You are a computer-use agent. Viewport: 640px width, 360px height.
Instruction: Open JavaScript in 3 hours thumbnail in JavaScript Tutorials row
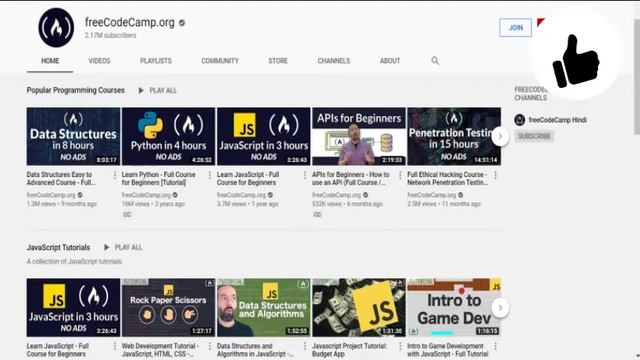click(73, 308)
